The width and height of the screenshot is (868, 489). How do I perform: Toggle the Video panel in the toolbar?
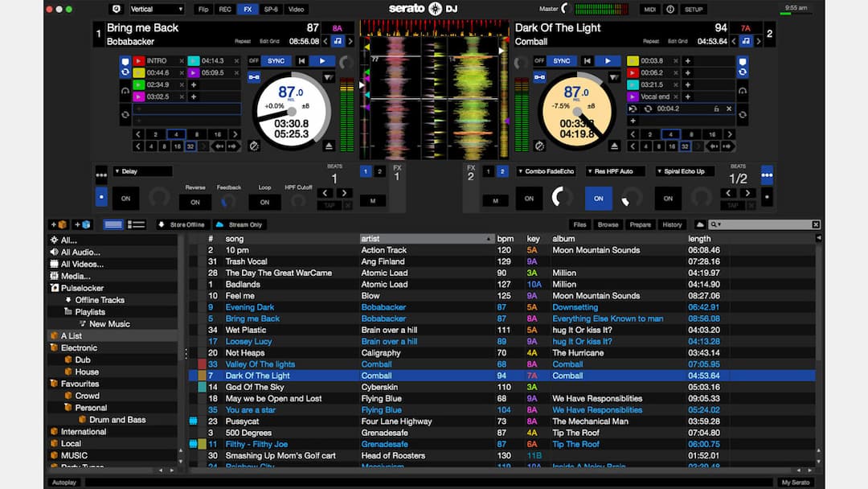pos(297,10)
